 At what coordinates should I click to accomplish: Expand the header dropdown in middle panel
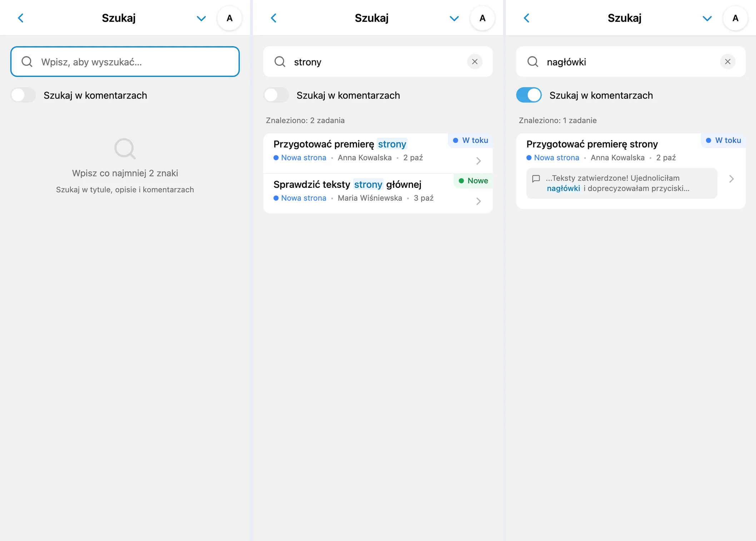(454, 19)
